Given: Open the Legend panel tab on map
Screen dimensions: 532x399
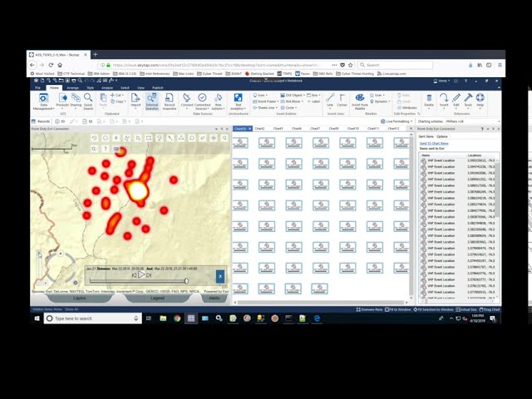Looking at the screenshot, I should coord(157,298).
